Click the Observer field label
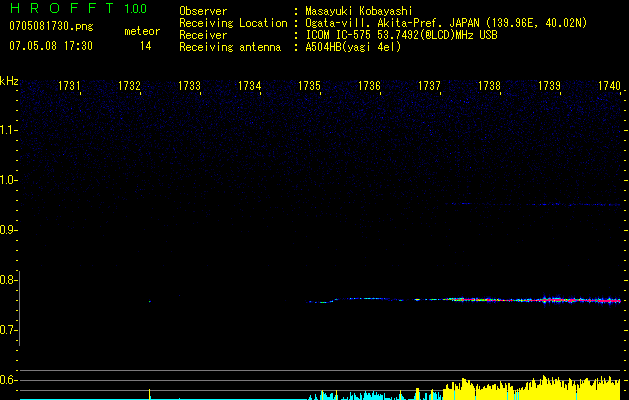 [203, 11]
